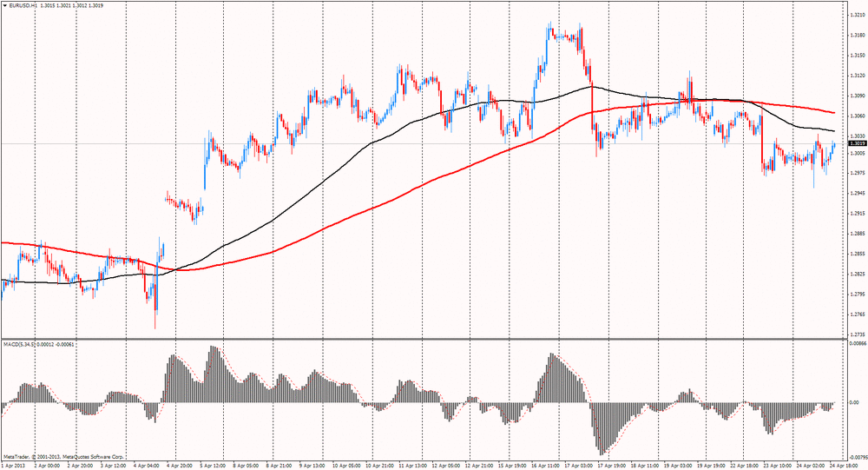Click the 1 Apr 2013 date label
This screenshot has height=470, width=868.
point(13,466)
